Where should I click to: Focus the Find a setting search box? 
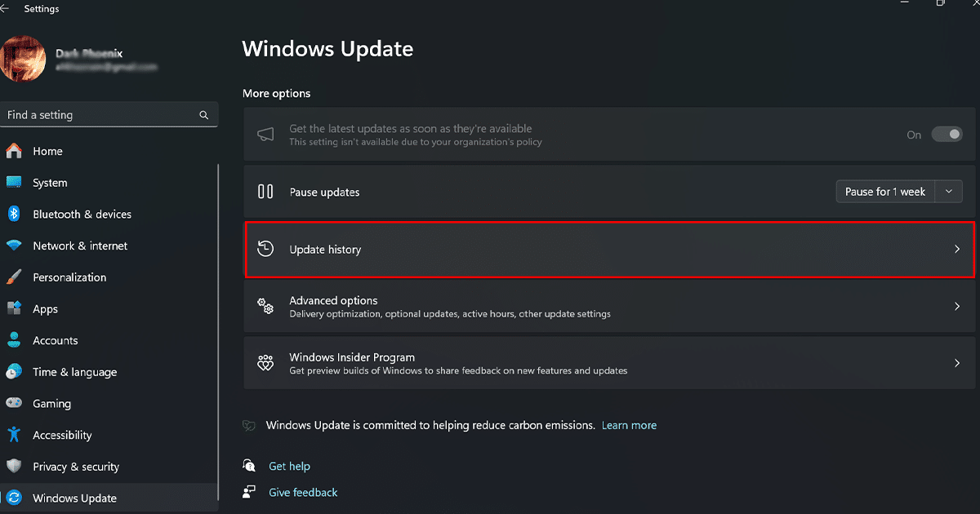click(98, 115)
